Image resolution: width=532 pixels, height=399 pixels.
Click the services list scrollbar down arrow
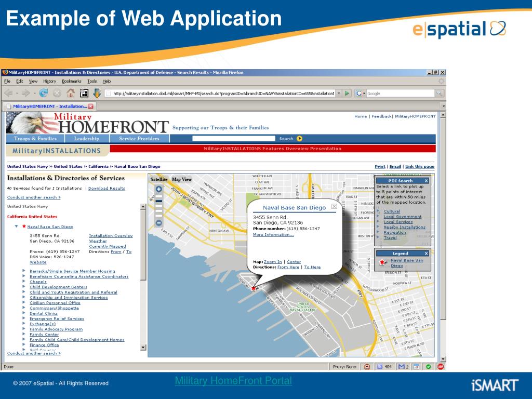pyautogui.click(x=143, y=348)
